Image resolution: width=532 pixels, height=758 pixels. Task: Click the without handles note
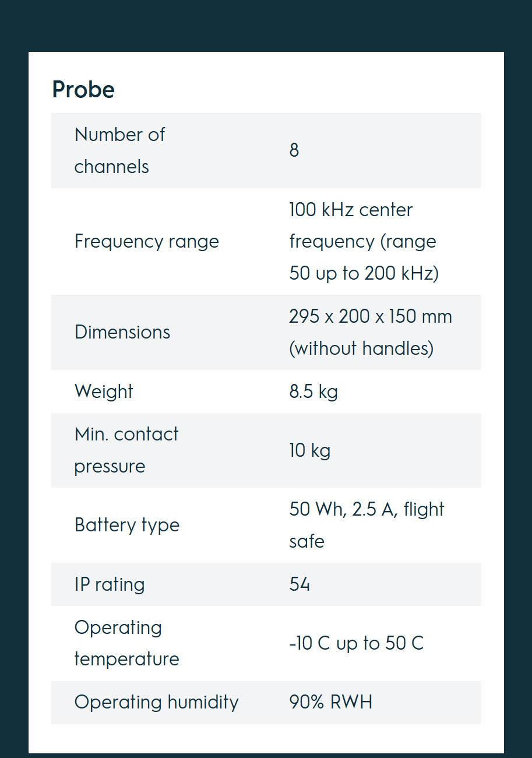pyautogui.click(x=362, y=348)
